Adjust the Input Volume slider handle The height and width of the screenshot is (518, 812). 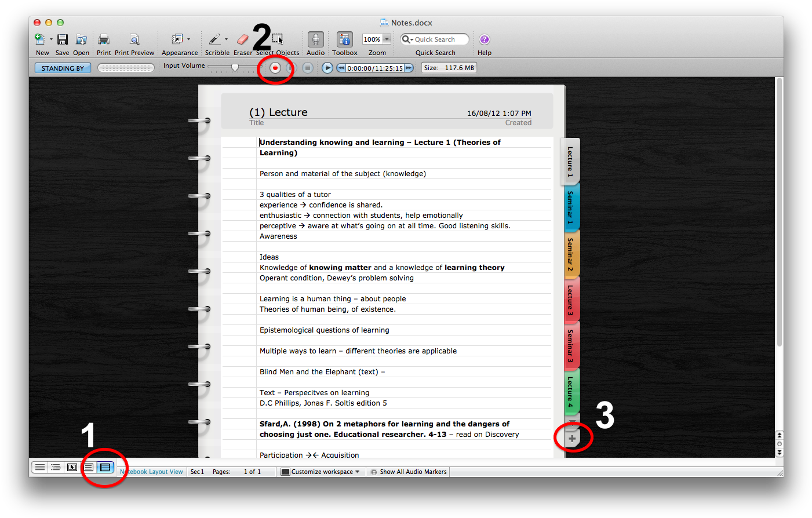point(235,68)
